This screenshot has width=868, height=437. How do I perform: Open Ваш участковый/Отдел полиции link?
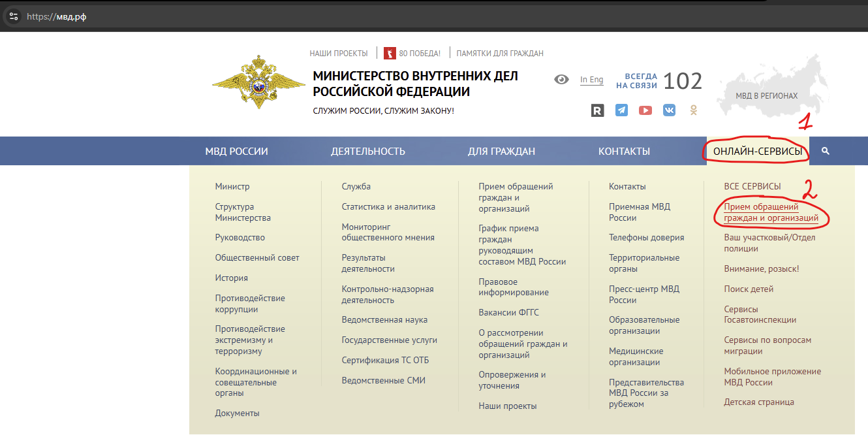[769, 242]
